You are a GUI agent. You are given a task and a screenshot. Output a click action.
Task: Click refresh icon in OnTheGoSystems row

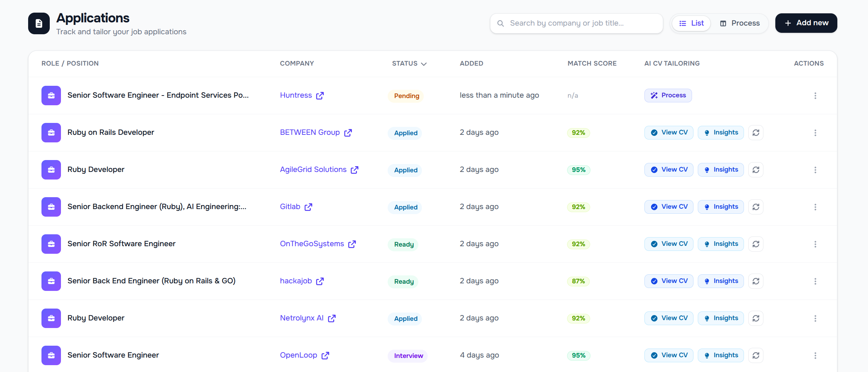[x=756, y=244]
